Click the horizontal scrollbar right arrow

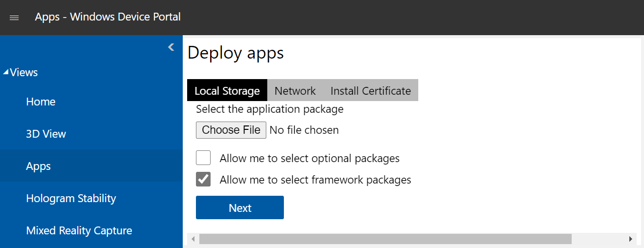630,239
